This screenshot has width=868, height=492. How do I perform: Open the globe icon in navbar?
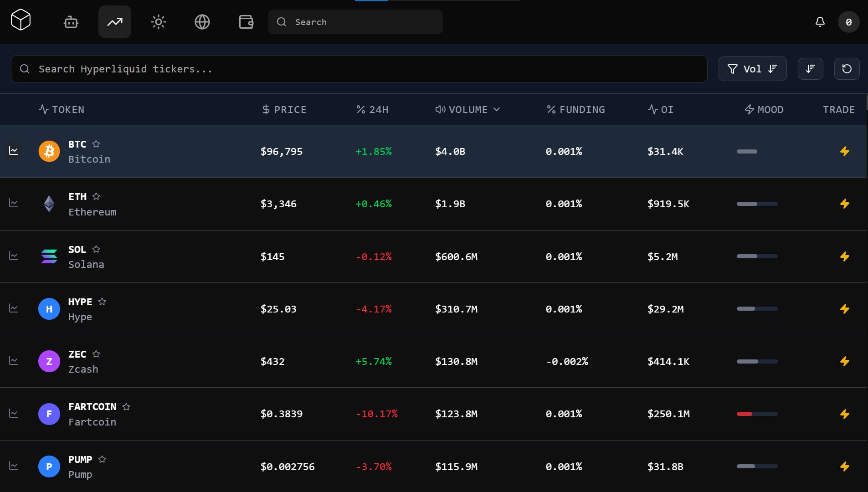202,22
